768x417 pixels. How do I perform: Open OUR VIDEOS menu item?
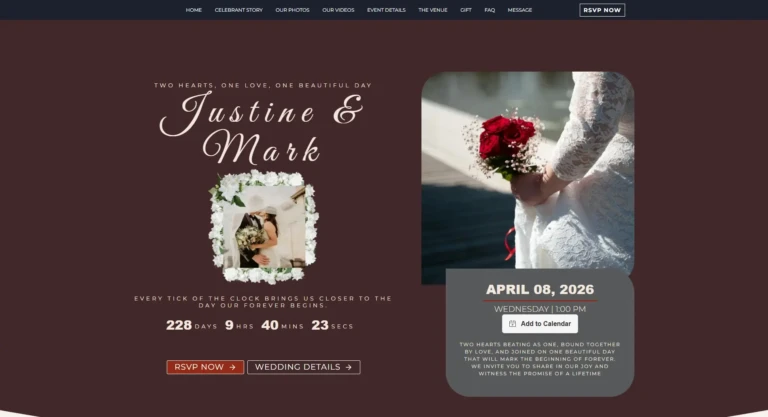[x=338, y=10]
